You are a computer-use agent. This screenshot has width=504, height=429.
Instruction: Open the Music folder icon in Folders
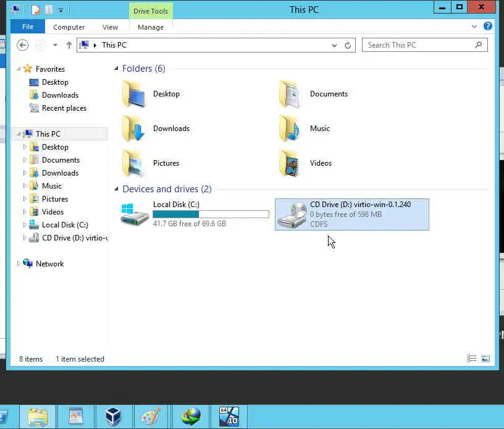pyautogui.click(x=290, y=129)
